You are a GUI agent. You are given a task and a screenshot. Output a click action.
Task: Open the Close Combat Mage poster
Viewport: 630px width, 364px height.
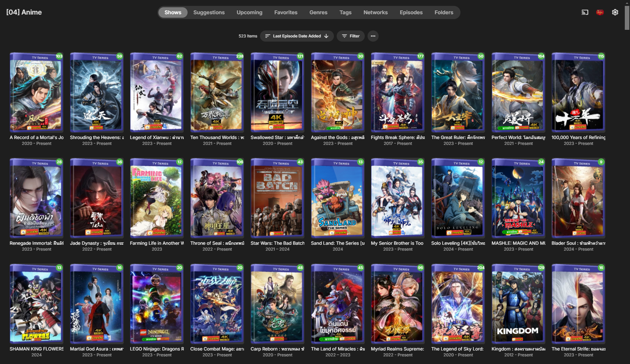217,304
